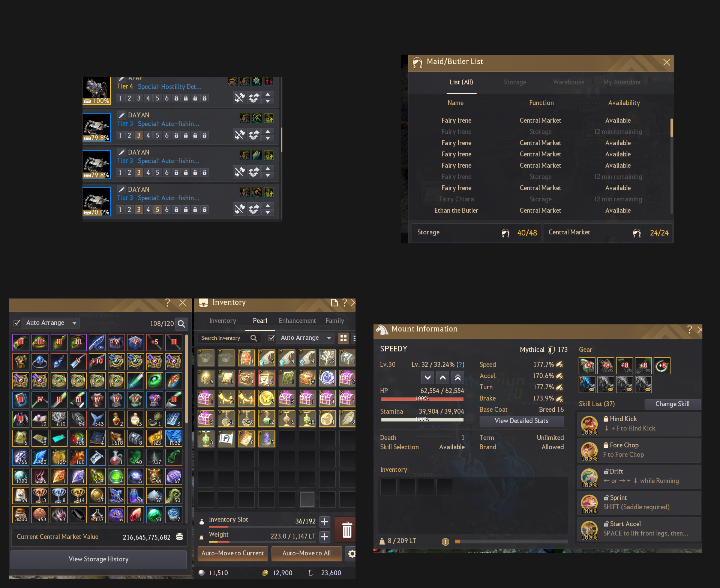The height and width of the screenshot is (588, 720).
Task: Open the inventory settings gear icon
Action: (x=351, y=553)
